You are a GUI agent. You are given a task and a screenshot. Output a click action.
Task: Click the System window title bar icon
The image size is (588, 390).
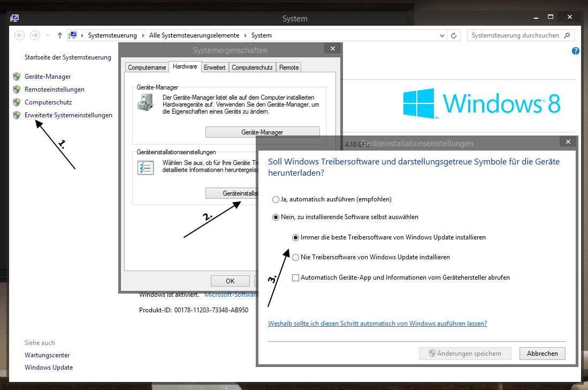click(14, 18)
